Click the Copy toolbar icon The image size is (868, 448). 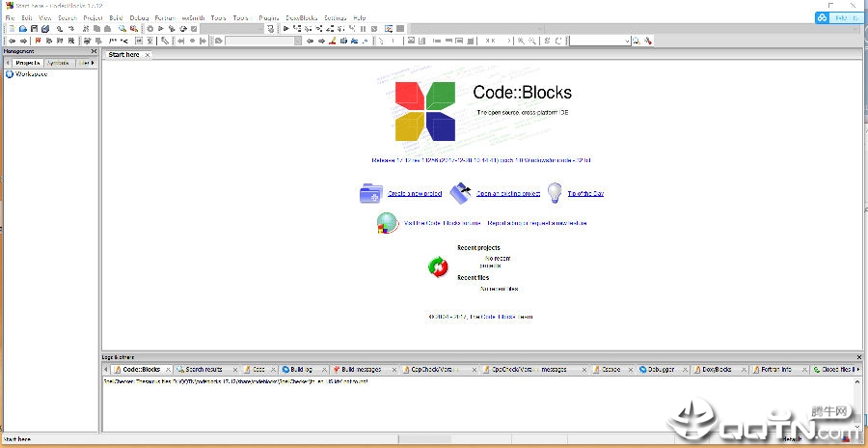(x=96, y=29)
